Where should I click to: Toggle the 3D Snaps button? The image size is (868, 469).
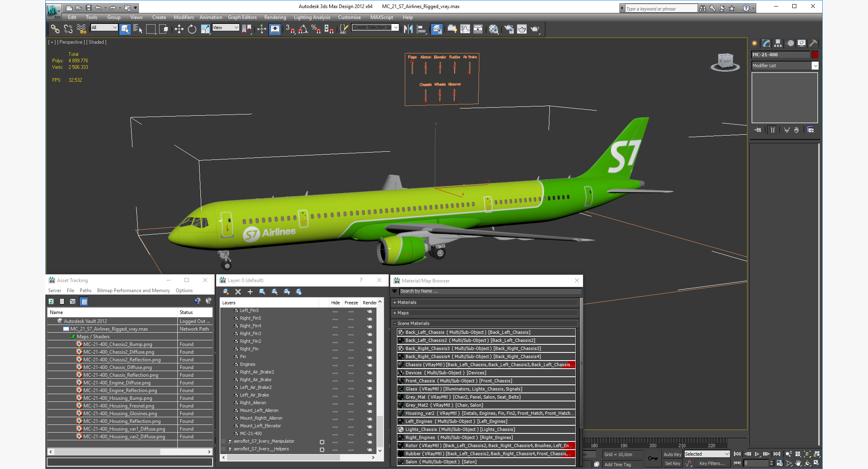coord(290,29)
